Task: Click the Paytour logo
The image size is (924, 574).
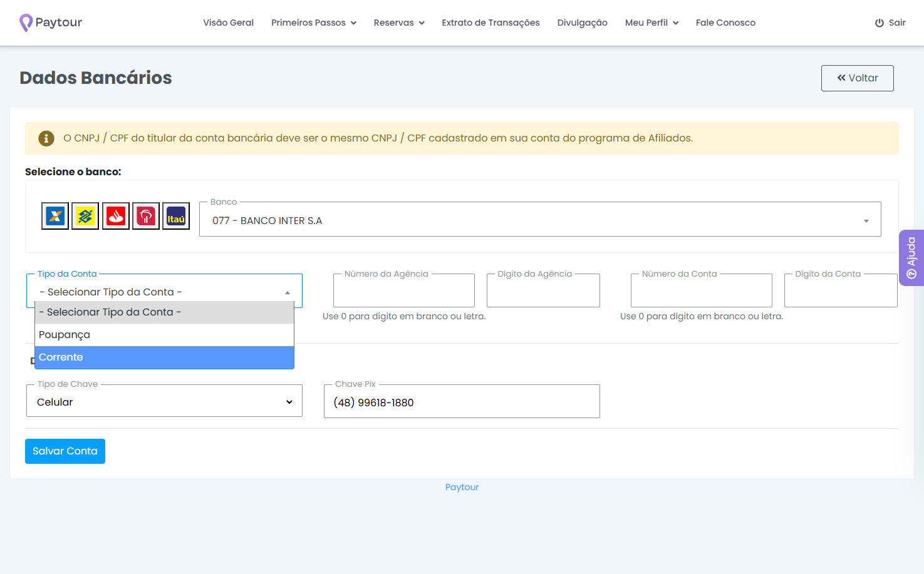Action: 51,23
